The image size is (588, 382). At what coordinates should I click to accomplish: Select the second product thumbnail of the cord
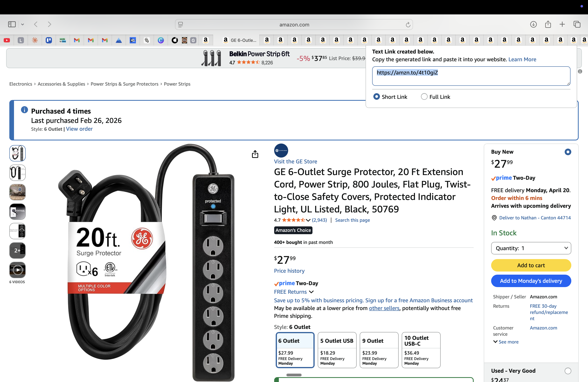pos(17,173)
